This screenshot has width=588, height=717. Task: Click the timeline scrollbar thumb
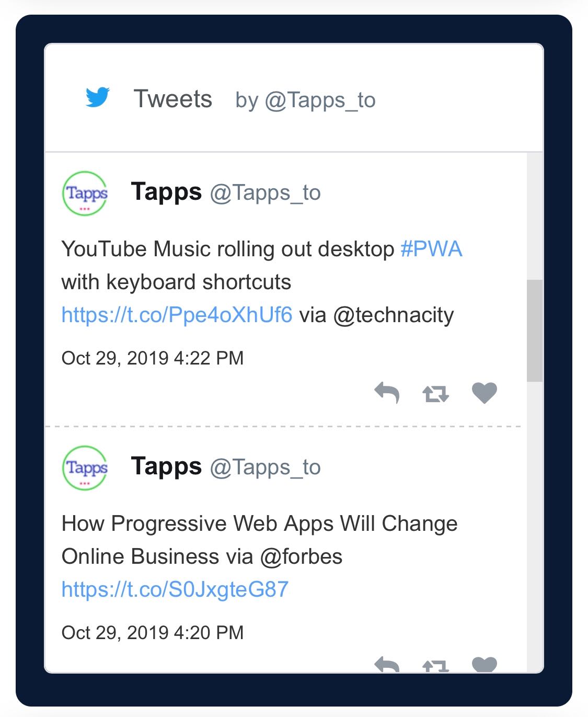[534, 331]
